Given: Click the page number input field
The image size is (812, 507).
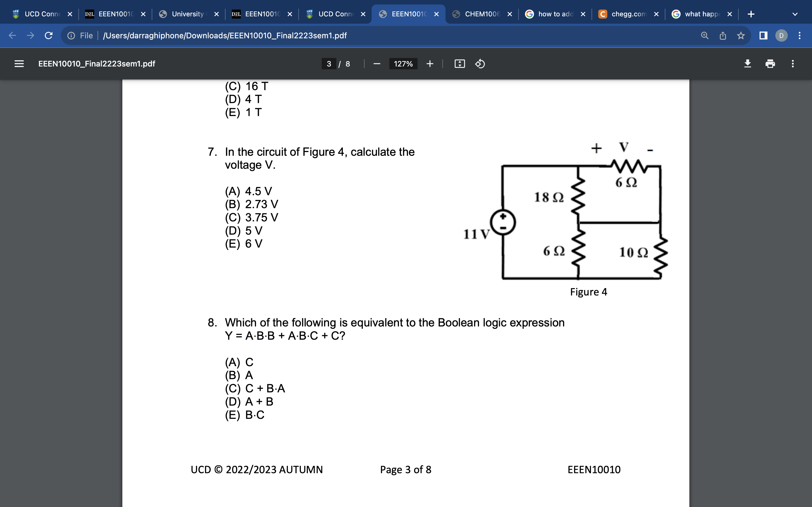Looking at the screenshot, I should tap(329, 64).
